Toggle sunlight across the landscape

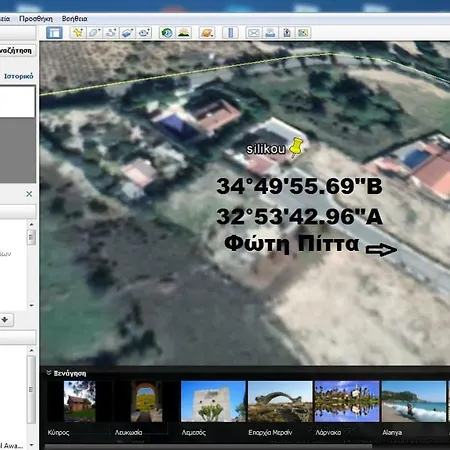click(x=184, y=33)
